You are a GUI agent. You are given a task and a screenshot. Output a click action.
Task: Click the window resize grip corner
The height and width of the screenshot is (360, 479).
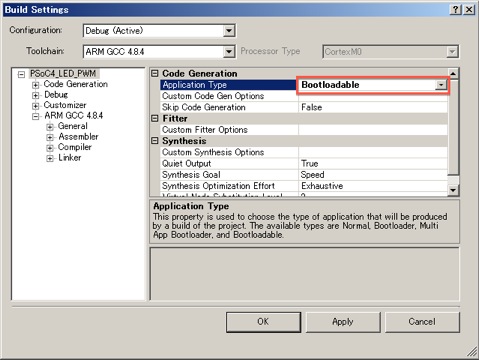(472, 352)
